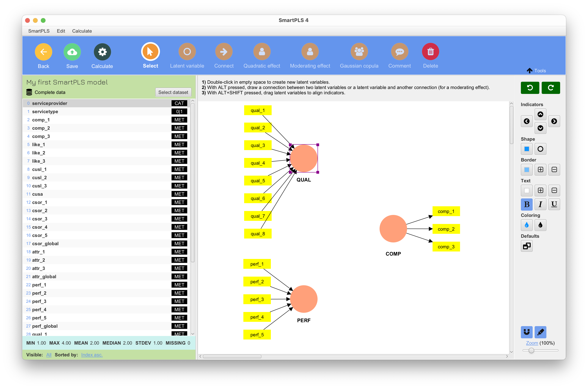Screen dimensions: 588x389
Task: Click the Select dataset button
Action: 173,92
